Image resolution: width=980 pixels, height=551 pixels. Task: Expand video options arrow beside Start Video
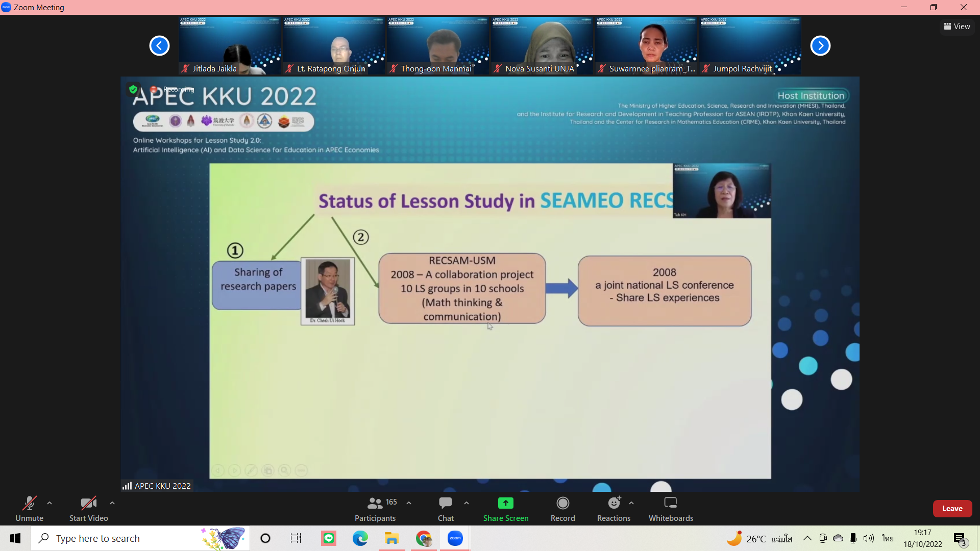pos(112,503)
